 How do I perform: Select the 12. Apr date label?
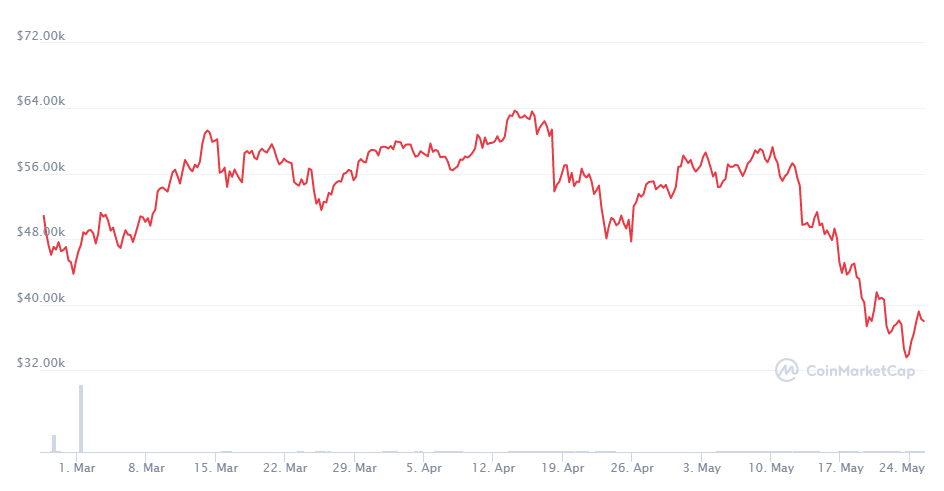(494, 467)
